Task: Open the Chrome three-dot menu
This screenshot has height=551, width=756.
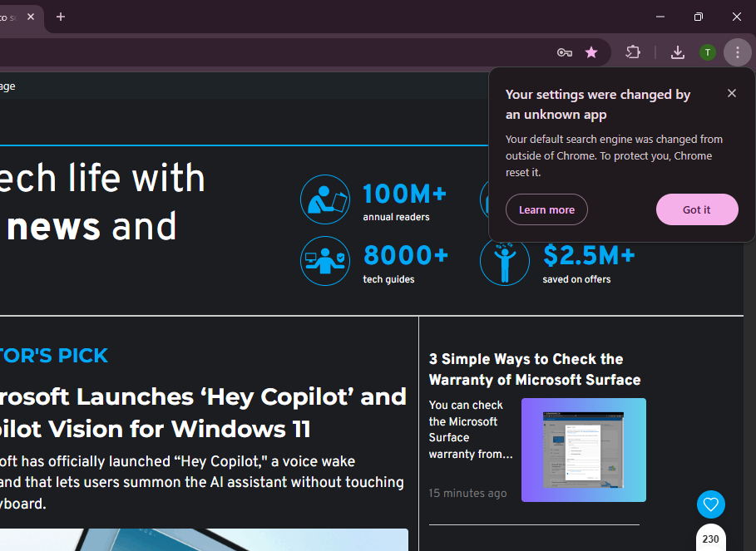Action: (x=737, y=52)
